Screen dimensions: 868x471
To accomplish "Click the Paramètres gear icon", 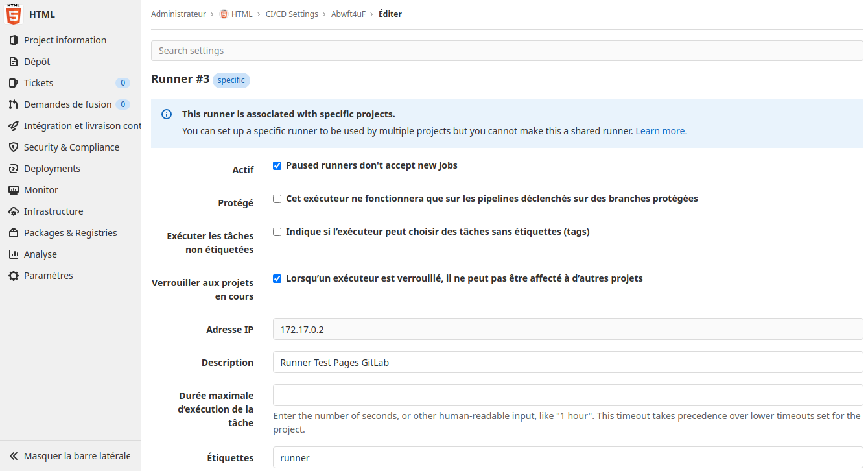I will (14, 276).
